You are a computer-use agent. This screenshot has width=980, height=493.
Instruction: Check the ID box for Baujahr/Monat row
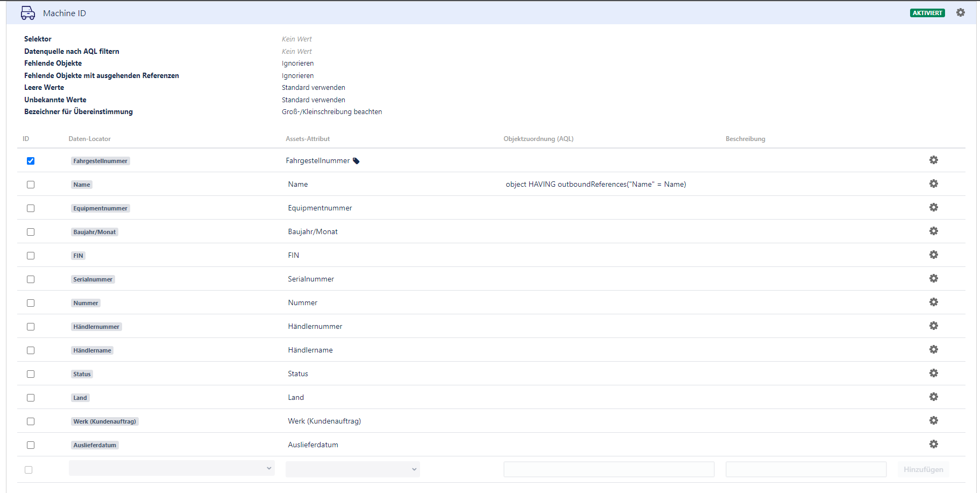[31, 232]
